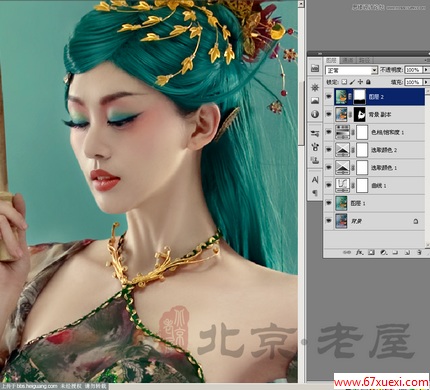
Task: Click the Selective Color icon of 选取颜色 2
Action: coord(342,150)
